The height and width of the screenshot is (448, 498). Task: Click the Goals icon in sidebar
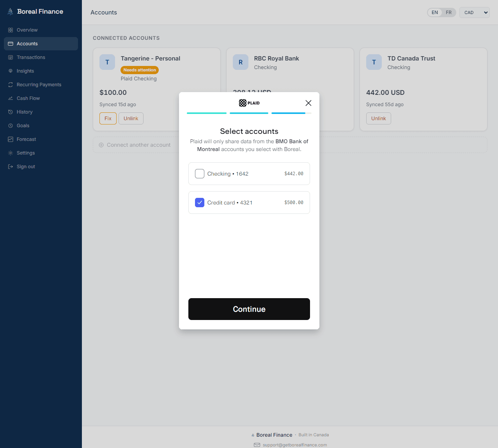11,126
